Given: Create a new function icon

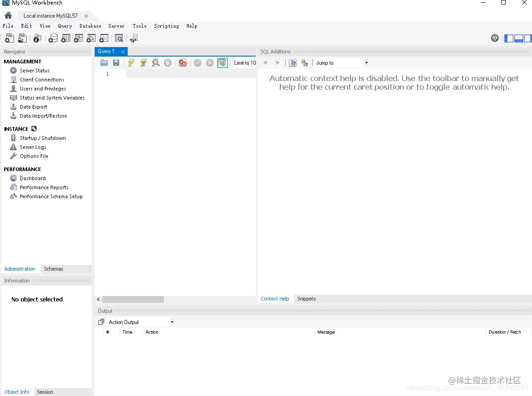Looking at the screenshot, I should point(104,38).
